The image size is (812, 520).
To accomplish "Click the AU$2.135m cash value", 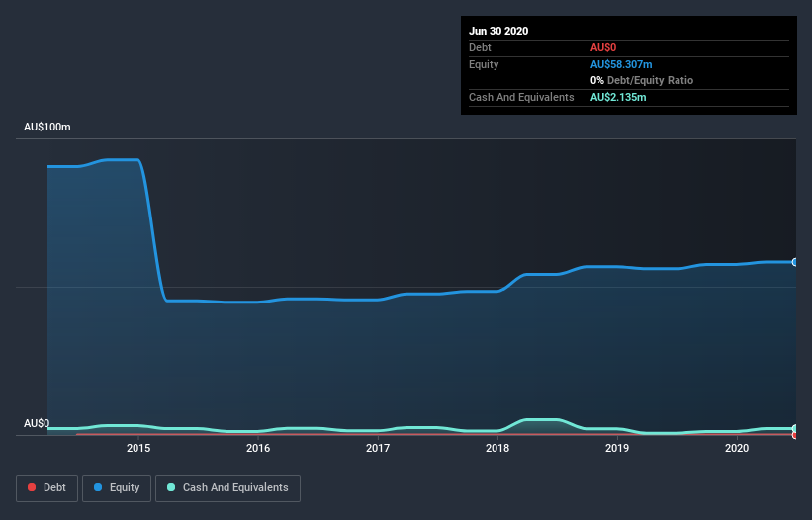I will 618,97.
